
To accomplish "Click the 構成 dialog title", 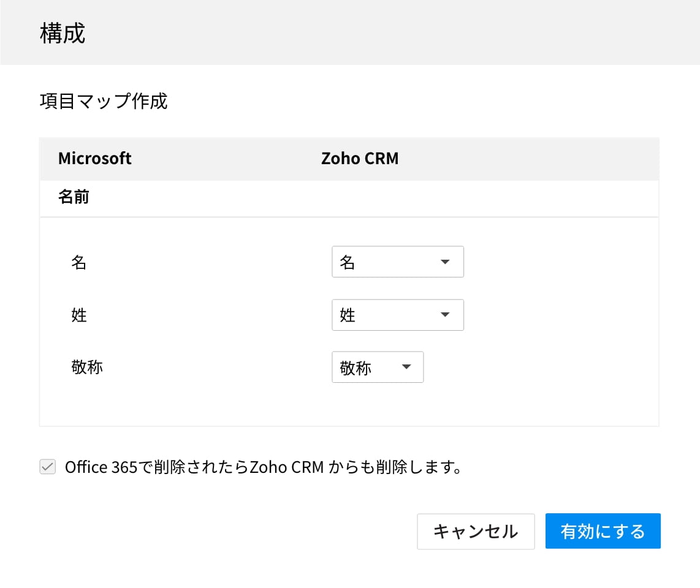I will pyautogui.click(x=62, y=34).
